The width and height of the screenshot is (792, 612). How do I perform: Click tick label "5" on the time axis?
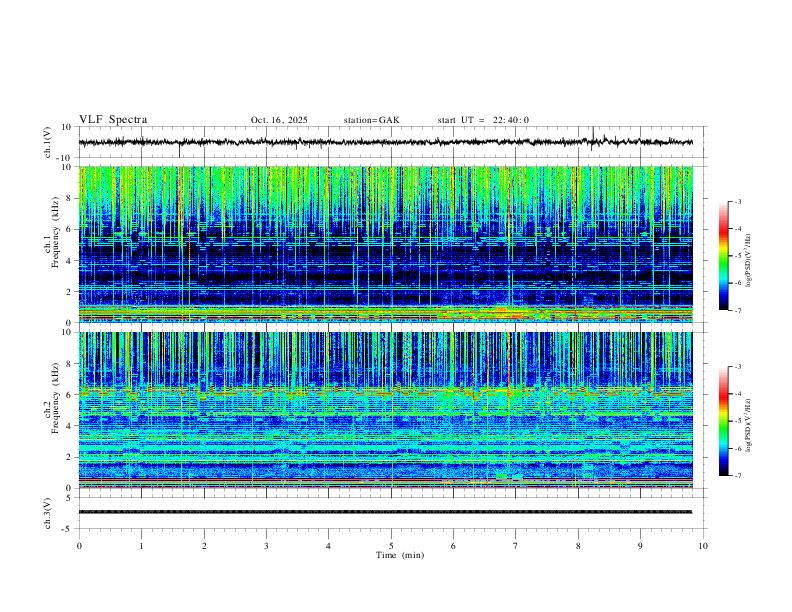[391, 546]
